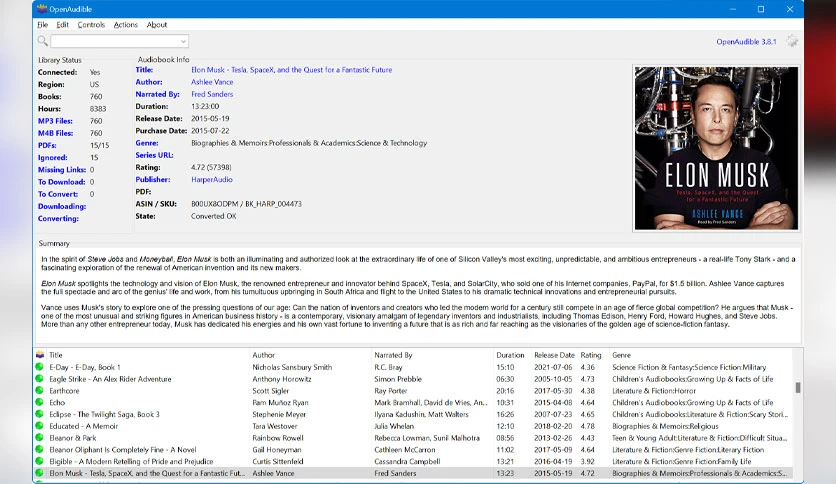Click the Ignored library status label
The width and height of the screenshot is (836, 484).
click(53, 158)
